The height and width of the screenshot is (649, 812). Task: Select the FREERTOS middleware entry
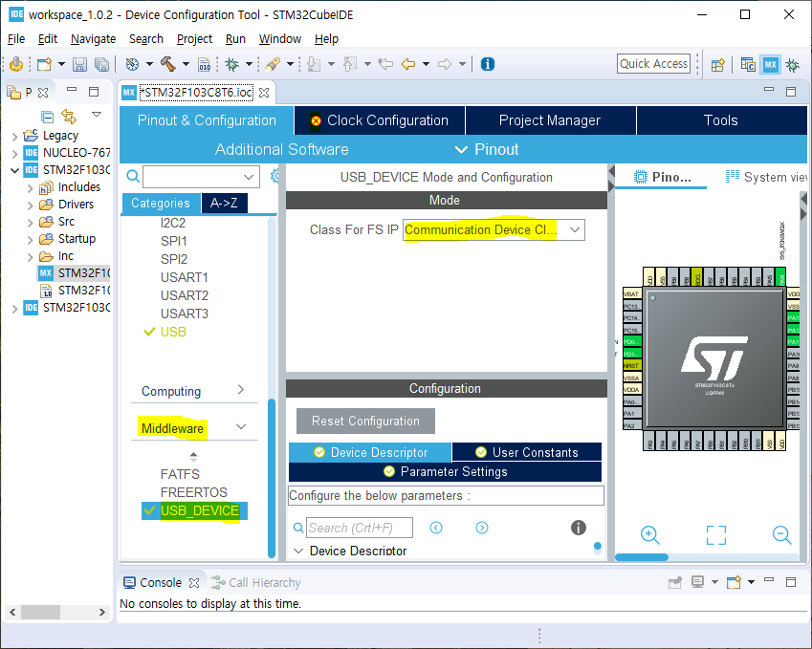coord(194,492)
